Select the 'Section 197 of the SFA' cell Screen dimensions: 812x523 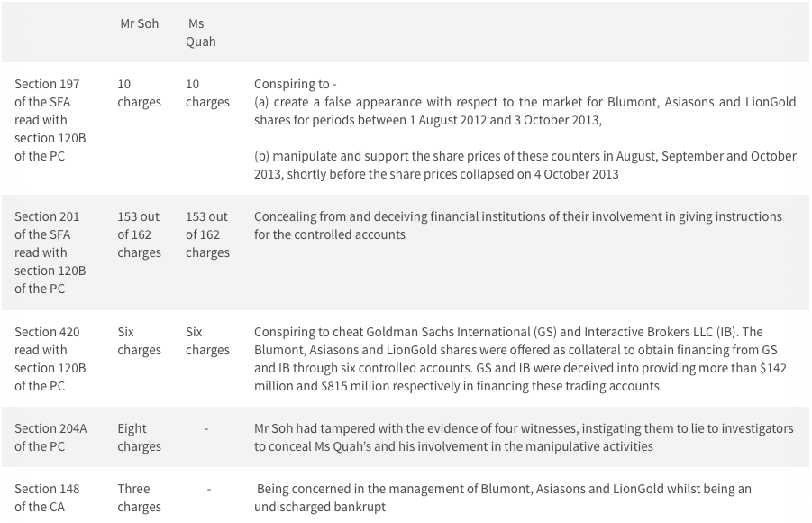pos(50,120)
